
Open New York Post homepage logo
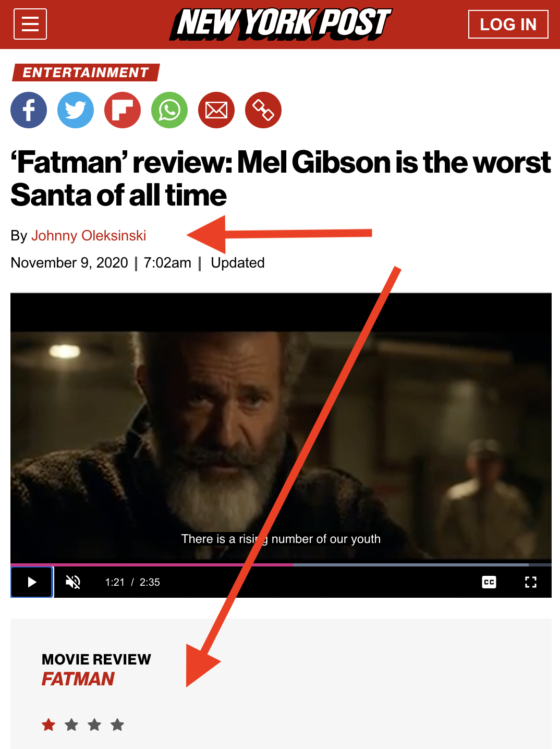pyautogui.click(x=281, y=24)
